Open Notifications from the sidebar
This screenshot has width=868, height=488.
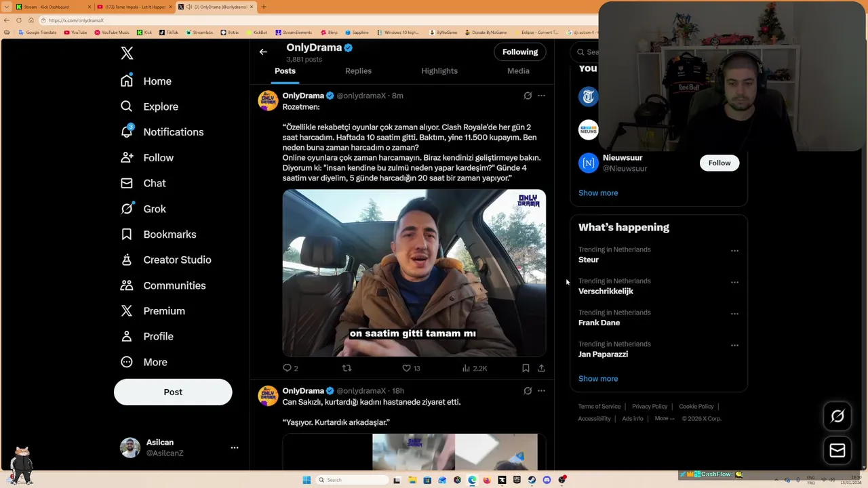coord(162,132)
